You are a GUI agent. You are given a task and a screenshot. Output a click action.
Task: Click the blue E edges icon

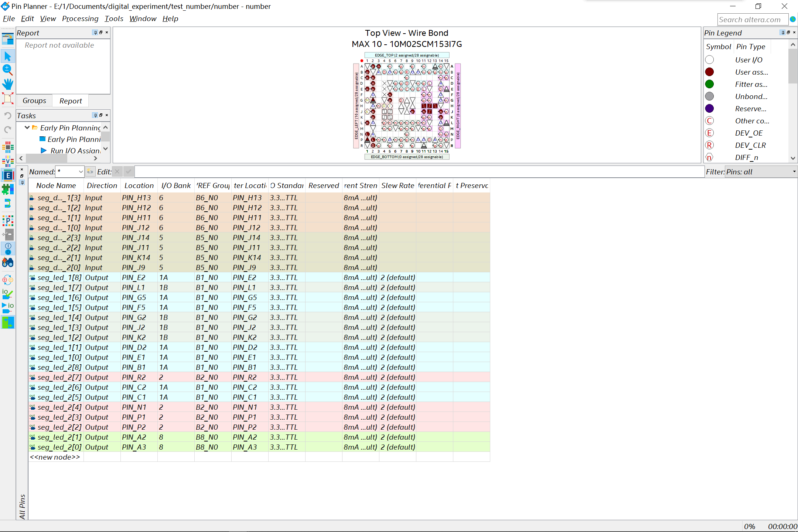coord(7,175)
